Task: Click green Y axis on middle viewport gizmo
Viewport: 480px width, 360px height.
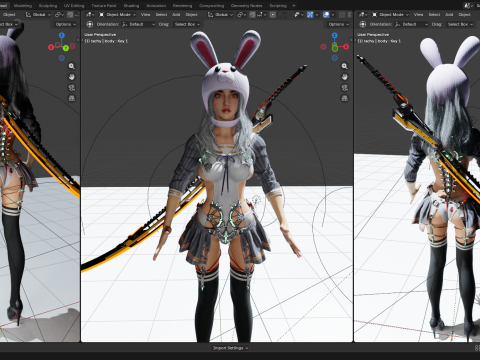Action: pos(335,48)
